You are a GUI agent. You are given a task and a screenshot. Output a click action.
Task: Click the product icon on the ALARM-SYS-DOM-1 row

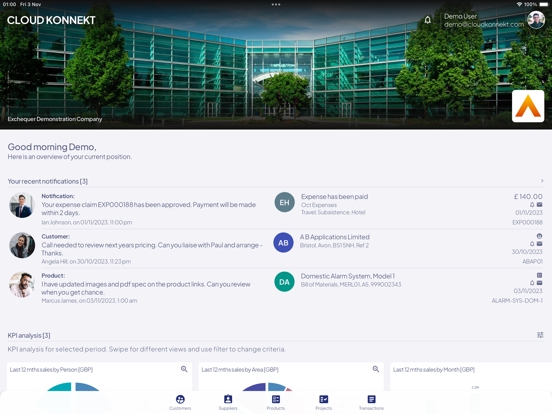pos(539,275)
